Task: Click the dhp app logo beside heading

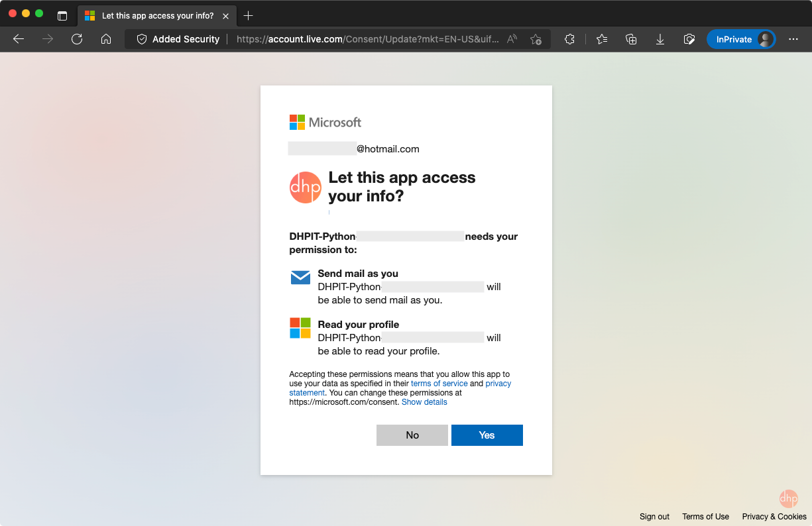Action: (x=306, y=187)
